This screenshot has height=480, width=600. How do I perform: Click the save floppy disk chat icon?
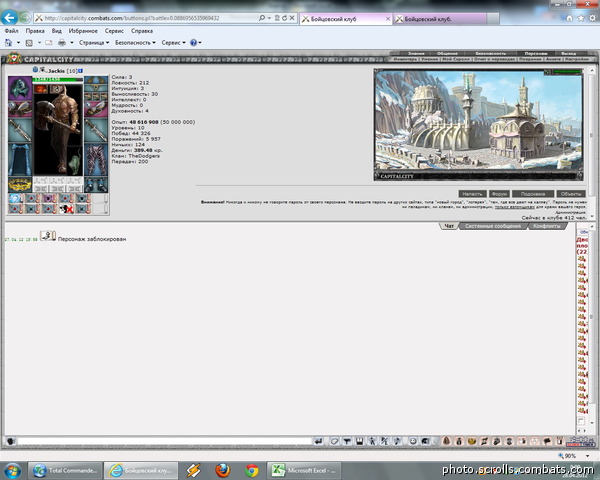359,441
